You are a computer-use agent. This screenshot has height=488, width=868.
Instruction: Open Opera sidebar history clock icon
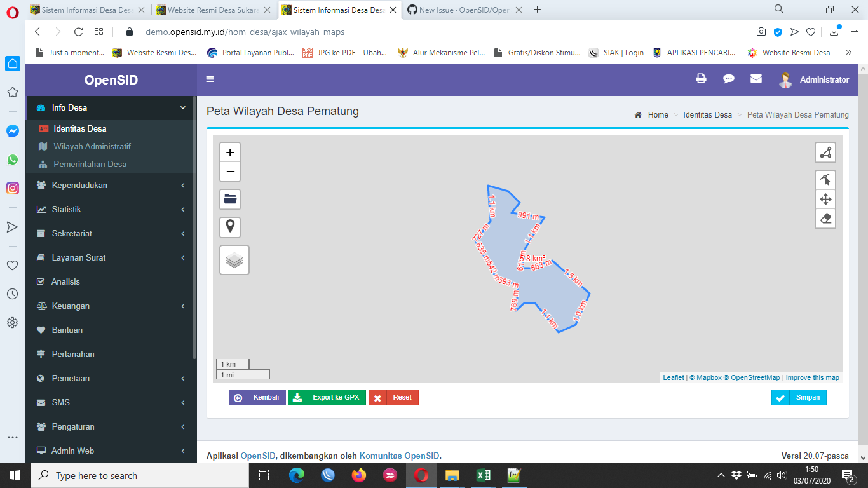point(13,294)
